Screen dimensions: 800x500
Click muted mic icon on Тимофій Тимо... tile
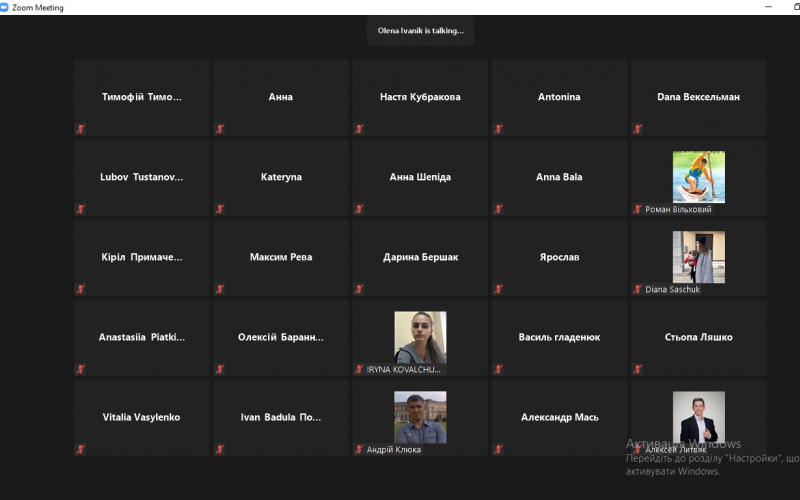point(81,129)
